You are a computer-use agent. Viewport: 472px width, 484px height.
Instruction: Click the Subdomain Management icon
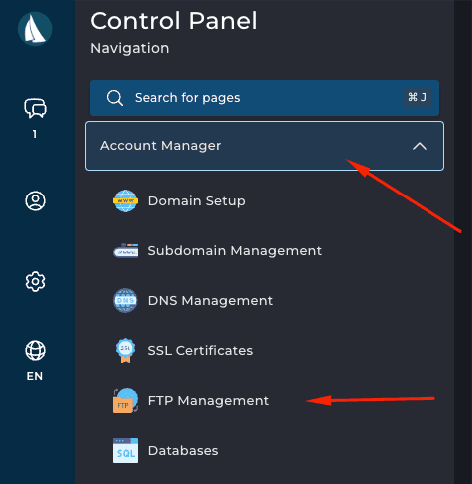point(125,251)
